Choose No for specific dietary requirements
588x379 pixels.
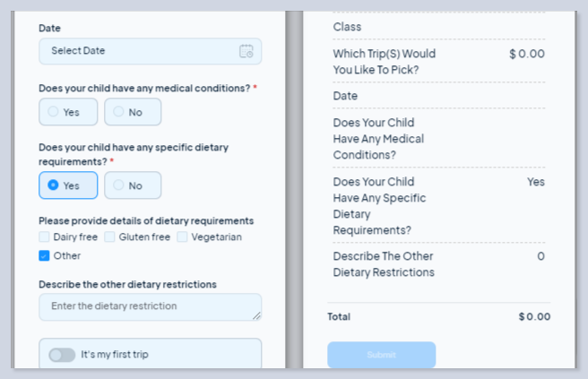133,185
